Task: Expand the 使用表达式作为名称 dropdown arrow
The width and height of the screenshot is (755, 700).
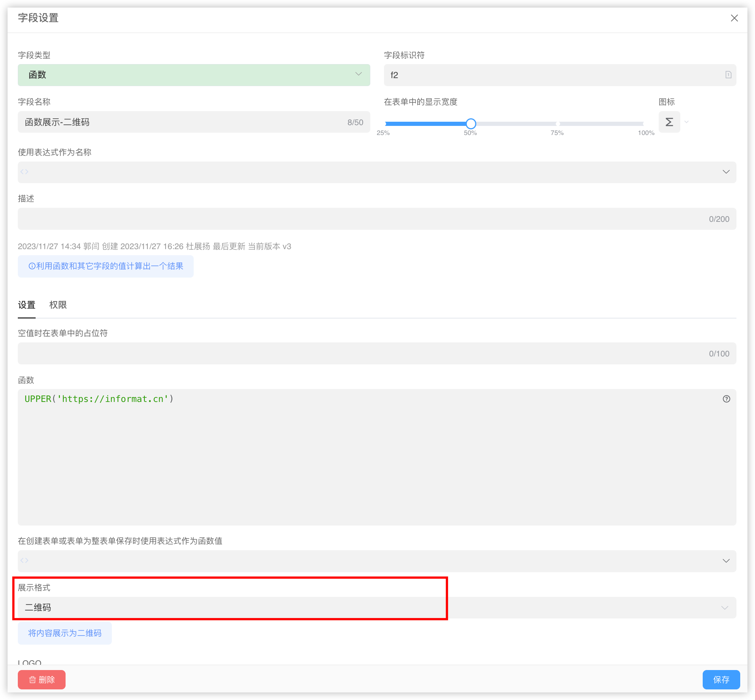Action: coord(726,172)
